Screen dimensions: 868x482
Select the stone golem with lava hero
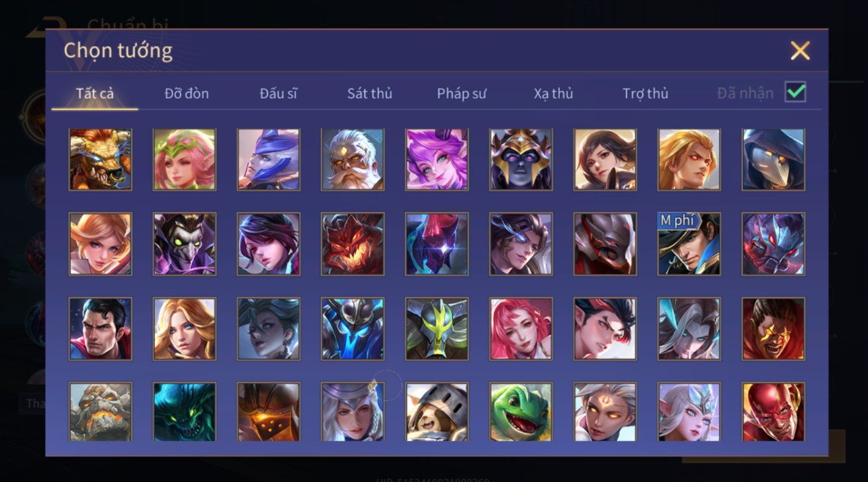click(x=100, y=412)
